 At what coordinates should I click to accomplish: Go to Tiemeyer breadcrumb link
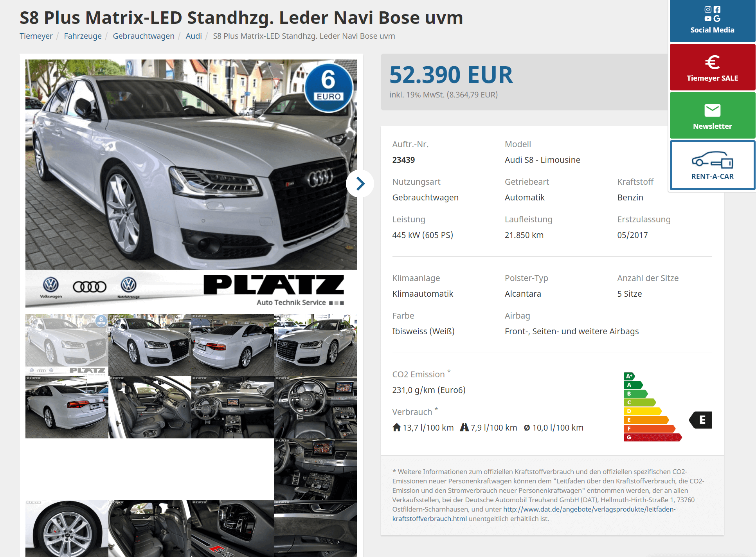click(36, 36)
